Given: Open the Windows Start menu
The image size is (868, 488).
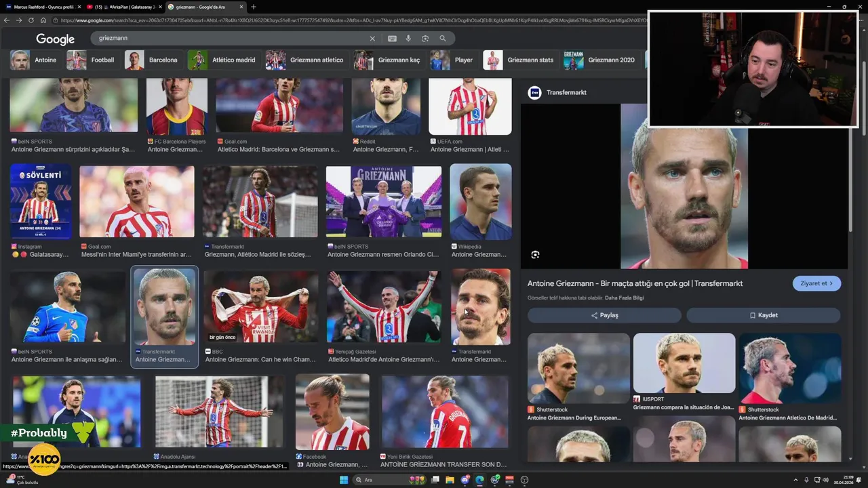Looking at the screenshot, I should pos(344,480).
